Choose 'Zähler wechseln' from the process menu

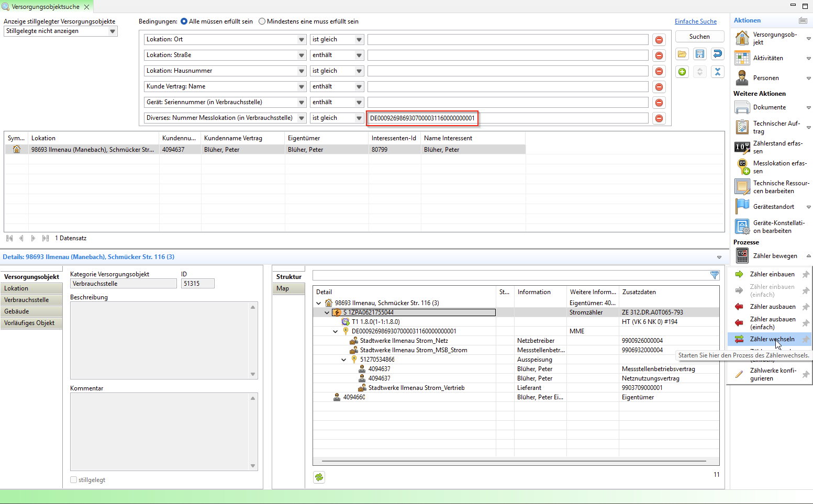[x=772, y=339]
